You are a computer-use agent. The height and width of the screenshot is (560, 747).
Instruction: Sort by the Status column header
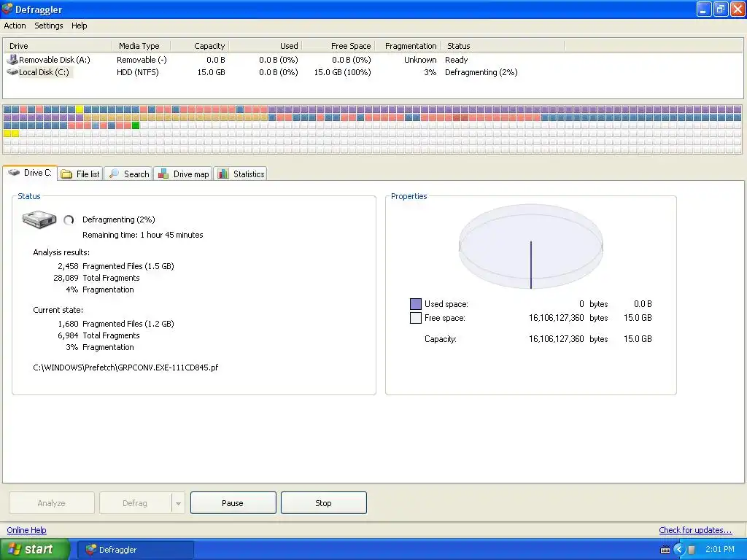[x=502, y=46]
